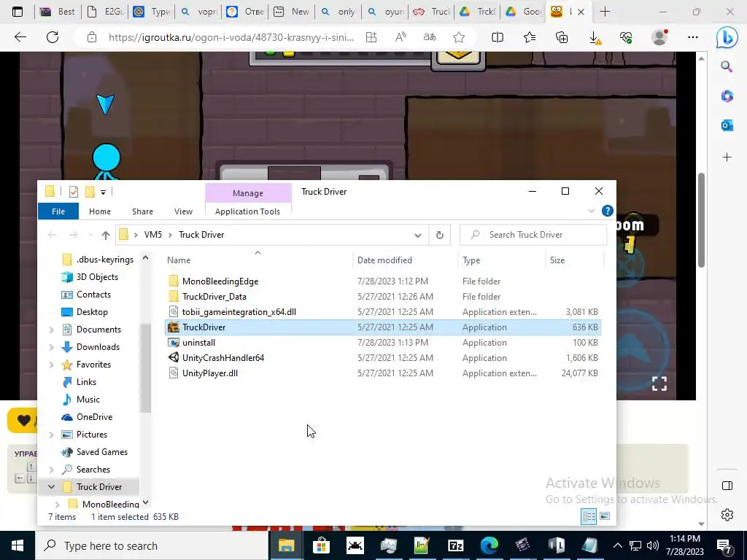Expand the Explorer ribbon
This screenshot has width=747, height=560.
point(591,211)
